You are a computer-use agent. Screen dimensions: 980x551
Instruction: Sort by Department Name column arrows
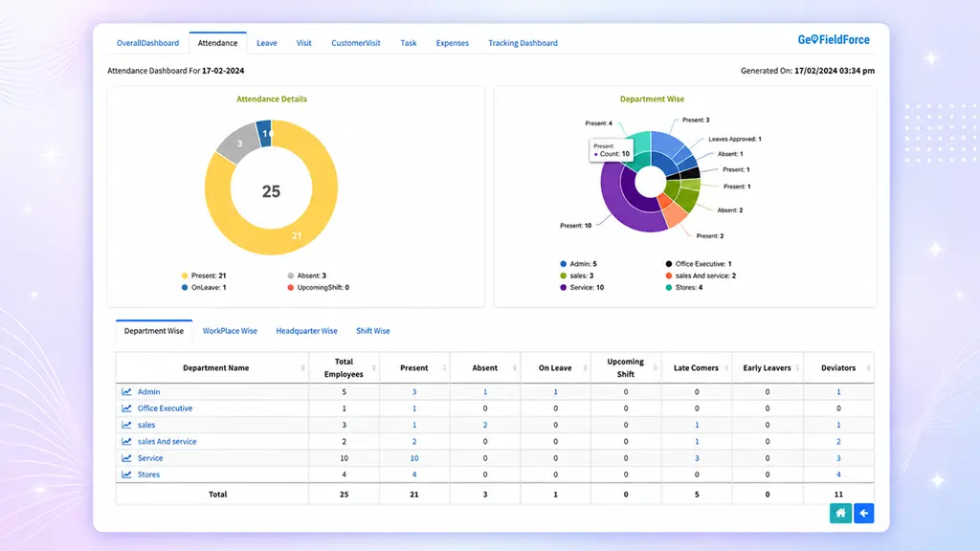click(303, 368)
